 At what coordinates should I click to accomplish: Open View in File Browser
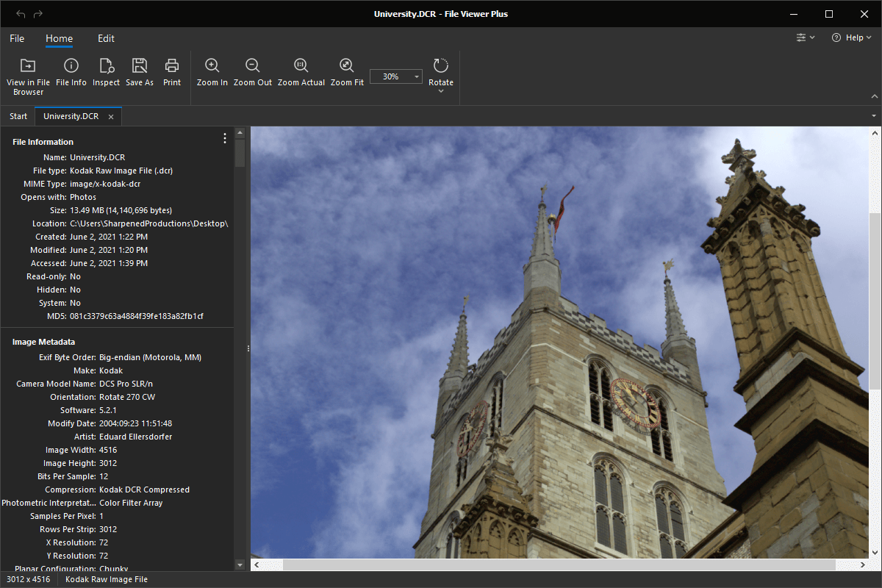tap(28, 76)
